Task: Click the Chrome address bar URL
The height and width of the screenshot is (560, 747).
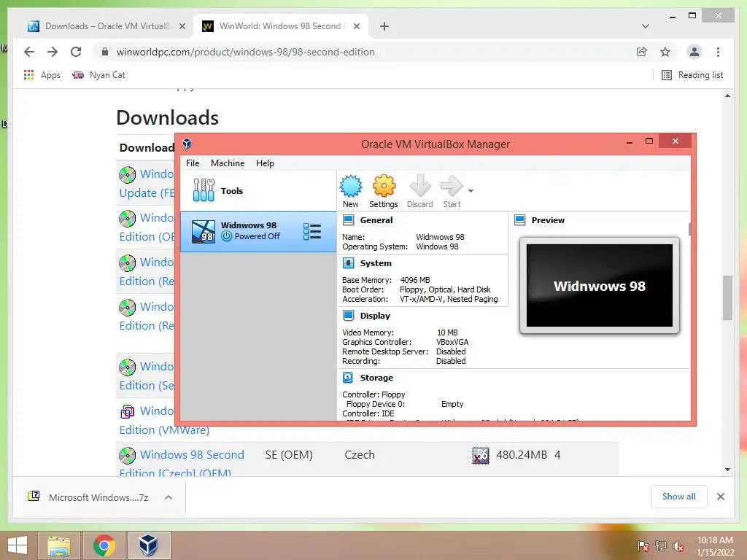Action: pyautogui.click(x=245, y=52)
